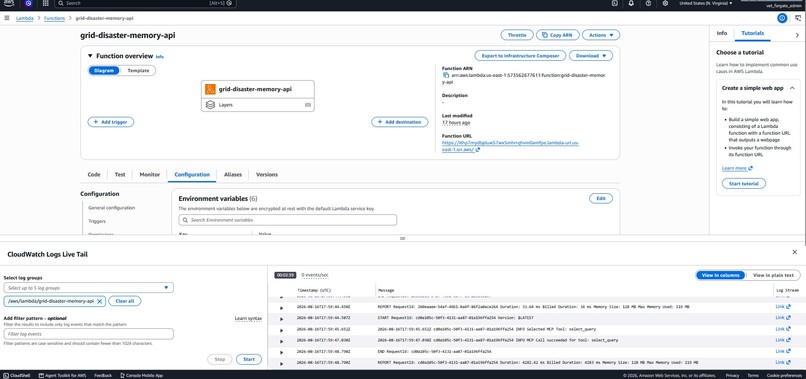Copy the Function ARN with the copy icon
This screenshot has width=806, height=379.
point(446,75)
